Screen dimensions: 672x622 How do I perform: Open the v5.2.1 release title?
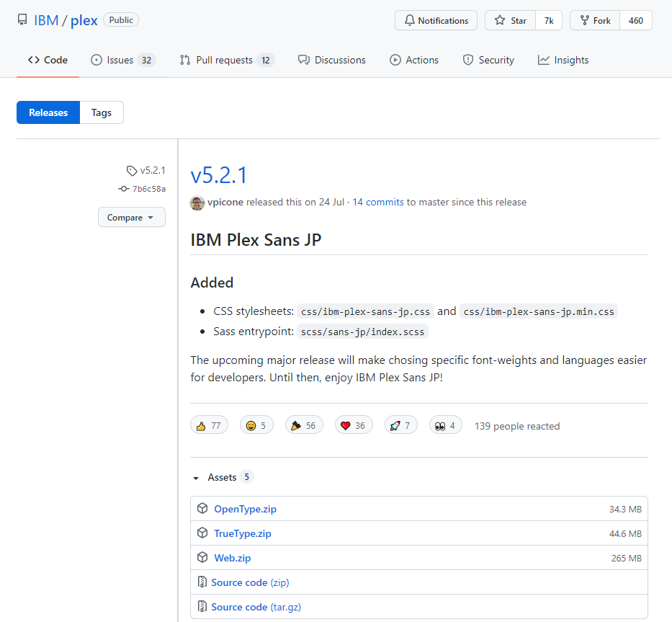click(x=218, y=175)
